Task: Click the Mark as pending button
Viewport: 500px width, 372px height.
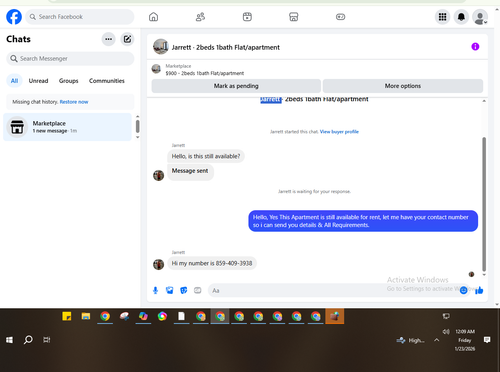Action: (236, 86)
